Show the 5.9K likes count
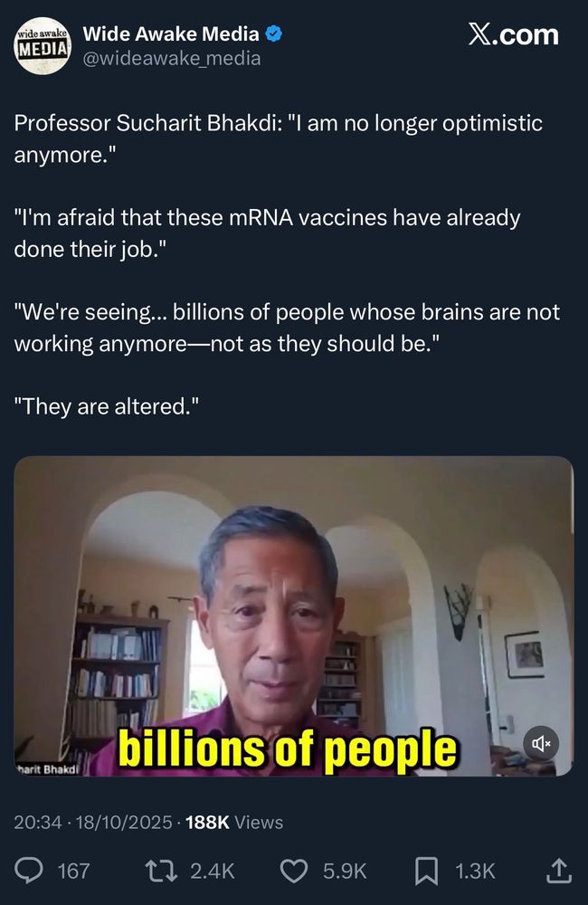Screen dimensions: 588x905 tap(345, 871)
